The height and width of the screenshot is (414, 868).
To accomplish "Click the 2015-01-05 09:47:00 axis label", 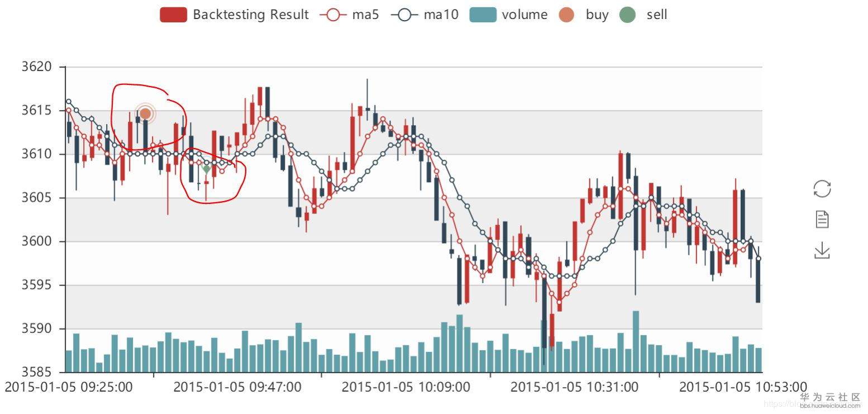I will 237,387.
